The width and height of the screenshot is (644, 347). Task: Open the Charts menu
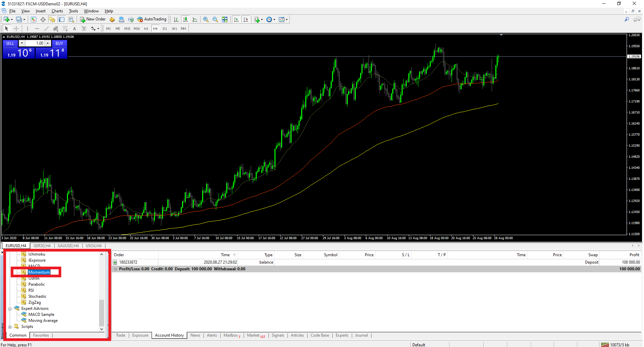(x=57, y=11)
